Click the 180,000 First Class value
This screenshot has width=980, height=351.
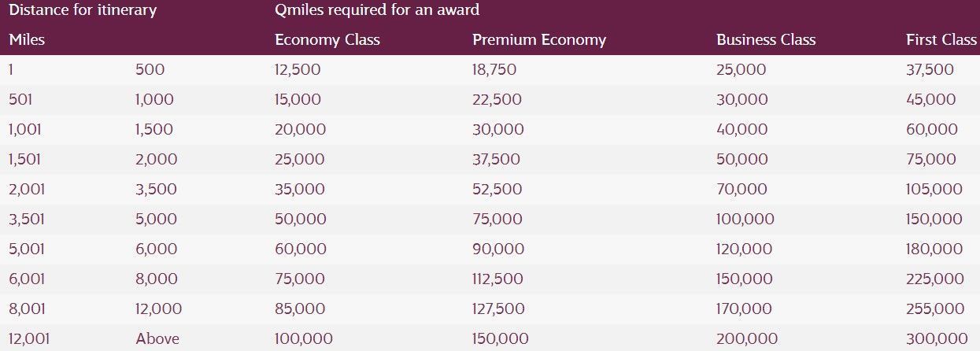[x=934, y=249]
